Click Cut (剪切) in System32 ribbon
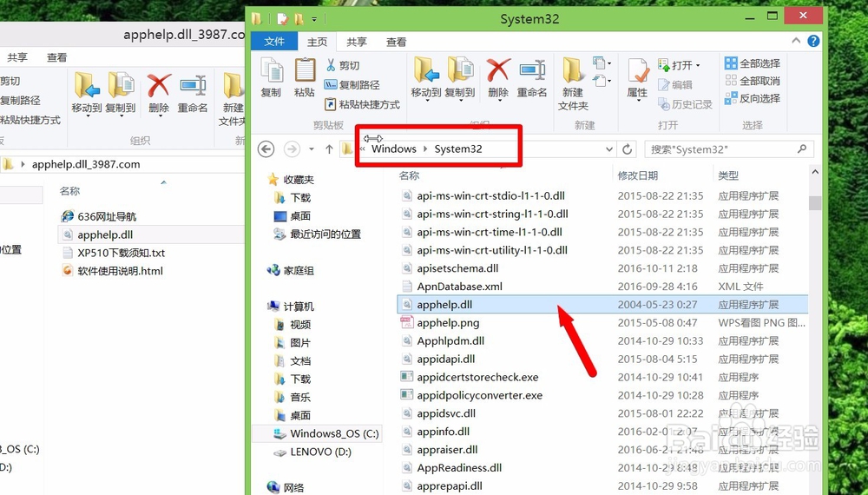Screen dimensions: 868x495 (x=343, y=65)
